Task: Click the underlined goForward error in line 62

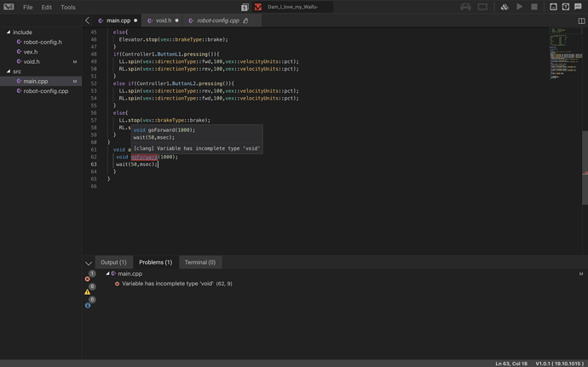Action: [x=144, y=157]
